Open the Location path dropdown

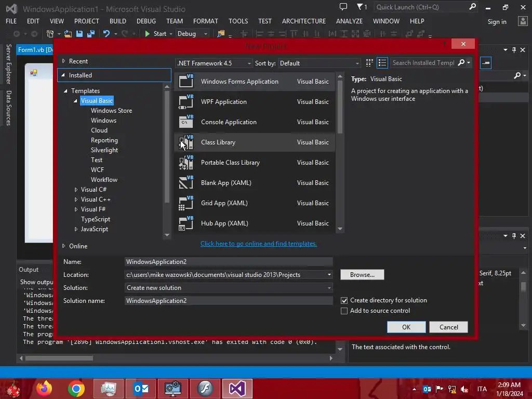pos(329,275)
